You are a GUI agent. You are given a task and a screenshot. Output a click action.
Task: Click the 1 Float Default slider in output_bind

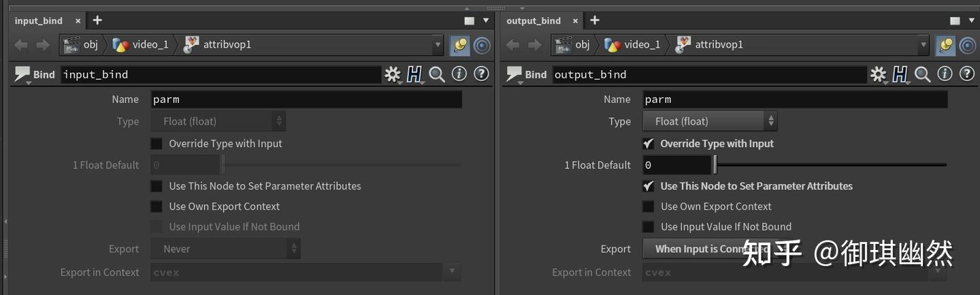pos(830,165)
